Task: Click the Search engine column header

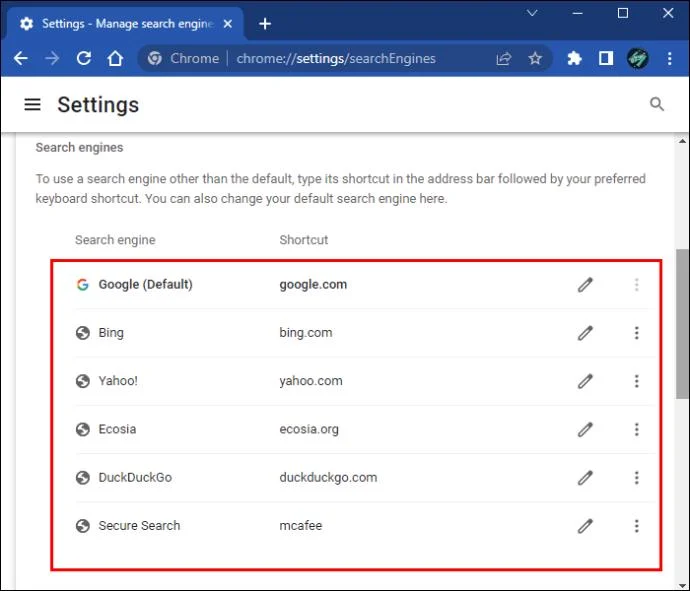Action: pos(115,240)
